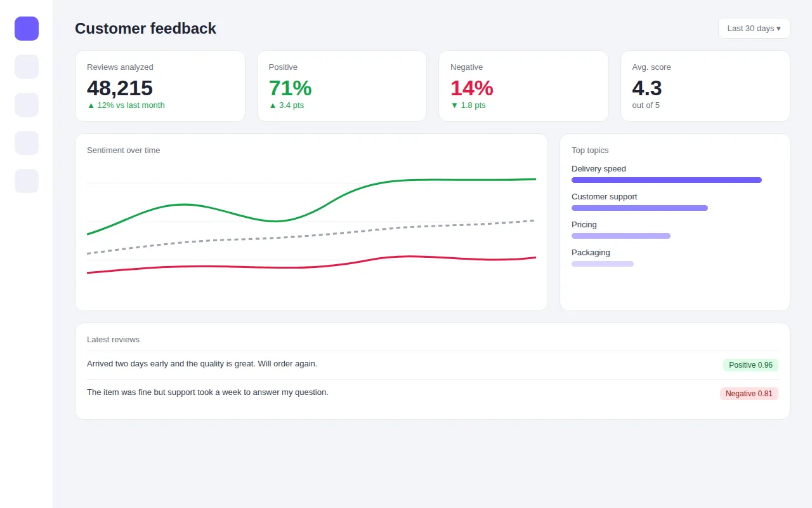The height and width of the screenshot is (508, 812).
Task: Click the '3.4 pts' change indicator
Action: pos(286,105)
